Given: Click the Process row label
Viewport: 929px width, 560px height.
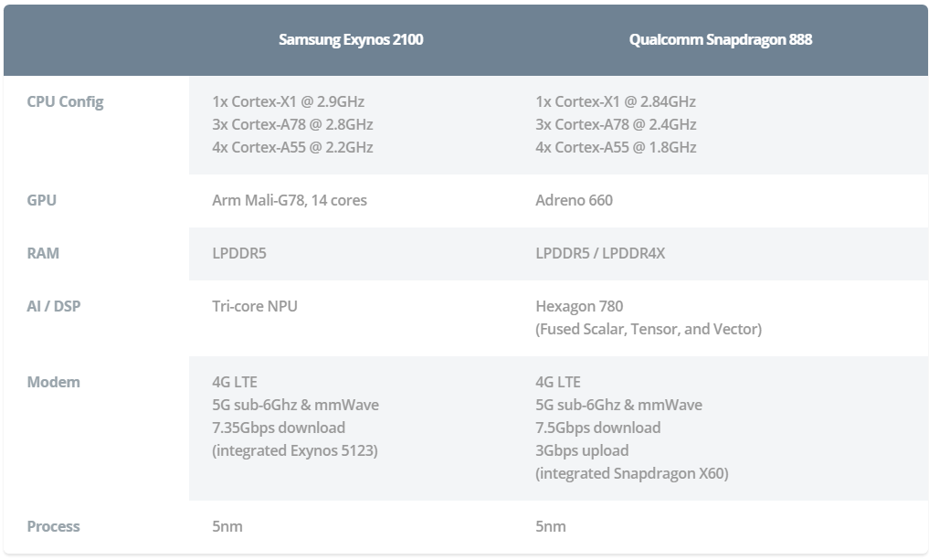Looking at the screenshot, I should (x=53, y=526).
